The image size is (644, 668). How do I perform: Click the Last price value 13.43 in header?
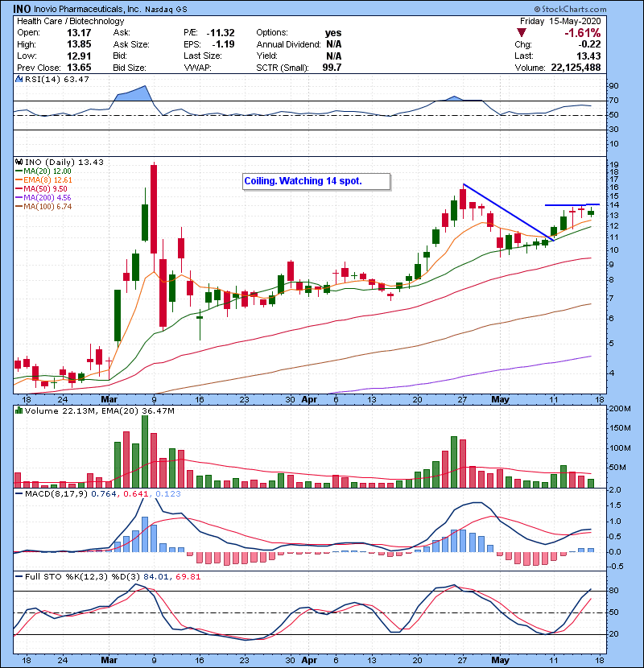click(x=588, y=56)
